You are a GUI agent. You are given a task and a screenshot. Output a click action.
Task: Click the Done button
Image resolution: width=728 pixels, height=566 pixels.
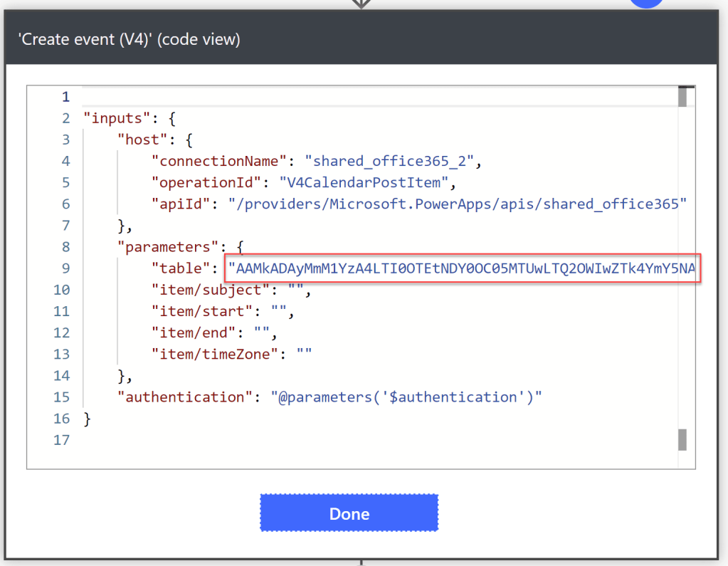point(349,513)
